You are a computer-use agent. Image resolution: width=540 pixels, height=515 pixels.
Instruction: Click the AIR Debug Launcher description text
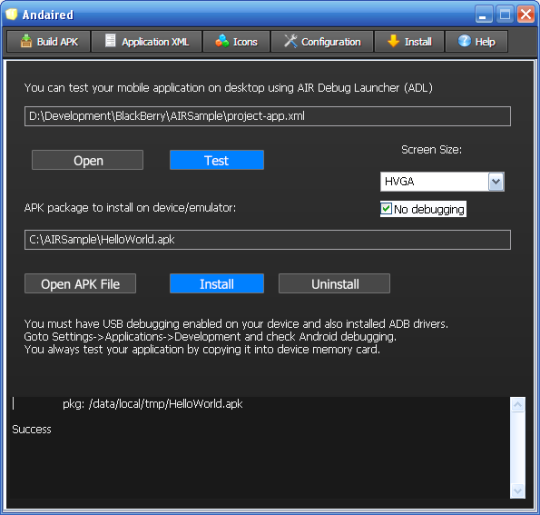pos(228,88)
